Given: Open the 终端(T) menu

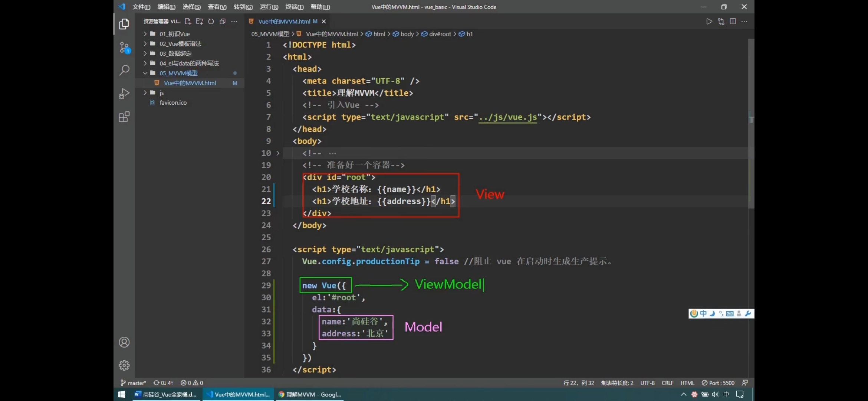Looking at the screenshot, I should tap(294, 7).
